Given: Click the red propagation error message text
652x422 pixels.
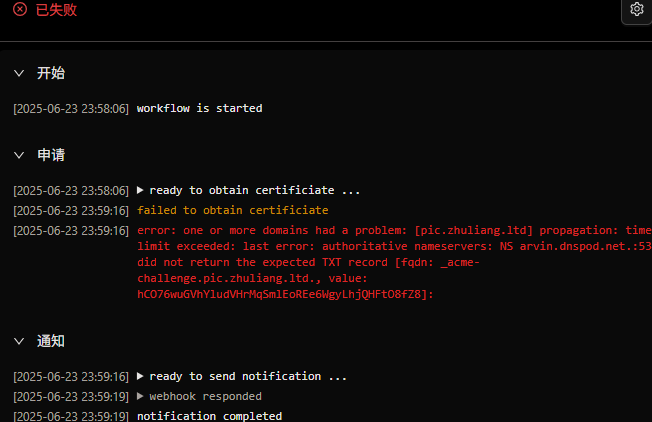Looking at the screenshot, I should tap(394, 262).
